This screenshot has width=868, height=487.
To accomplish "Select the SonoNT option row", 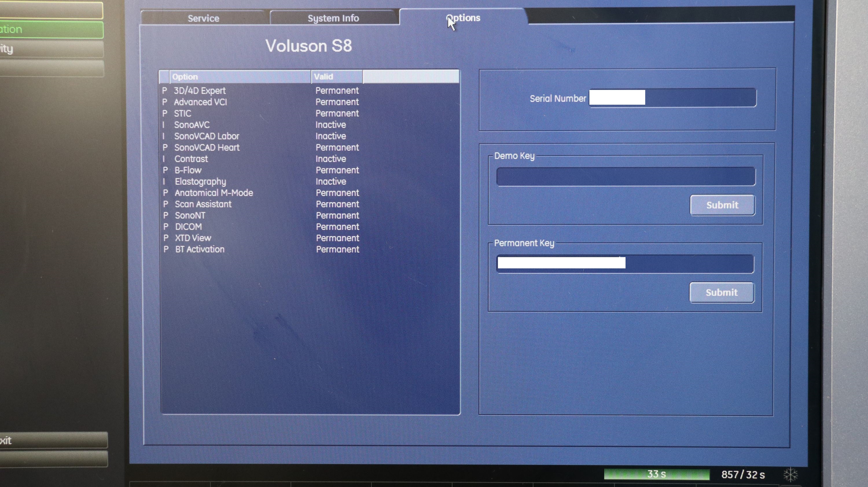I will pos(310,215).
